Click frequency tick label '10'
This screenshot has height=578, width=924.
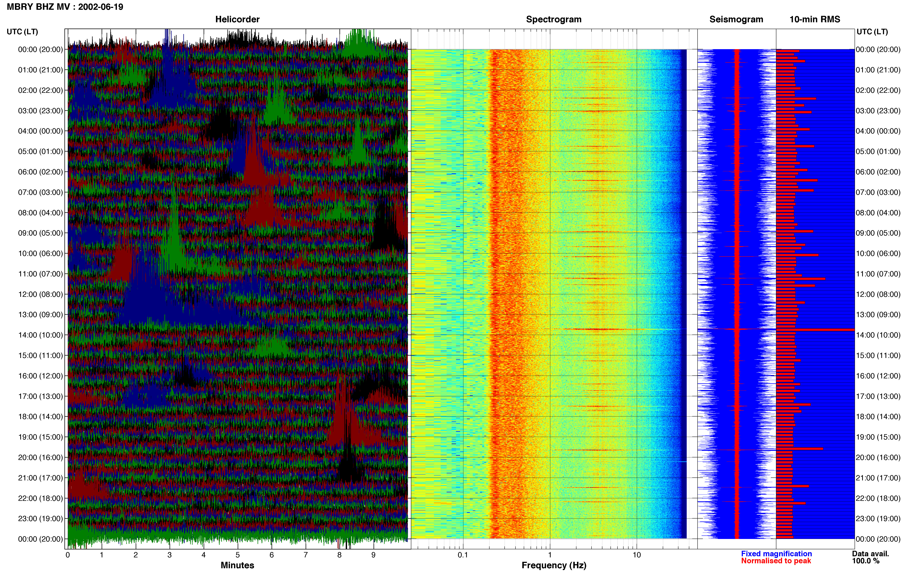(x=637, y=555)
